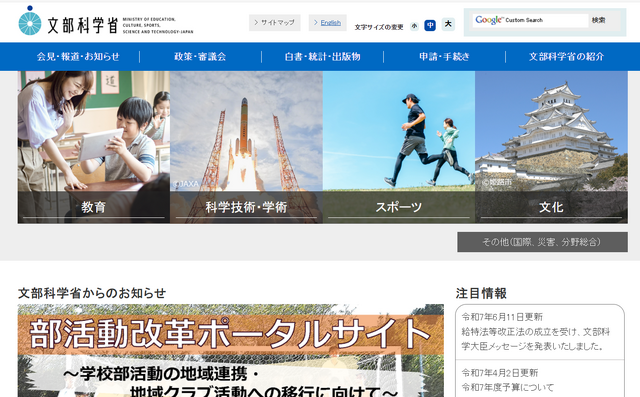
Task: Open the 科学技術・学術 rocket image
Action: 246,147
